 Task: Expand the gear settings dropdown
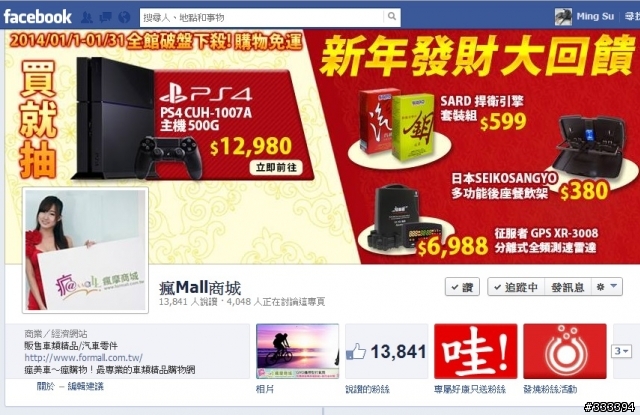tap(607, 287)
